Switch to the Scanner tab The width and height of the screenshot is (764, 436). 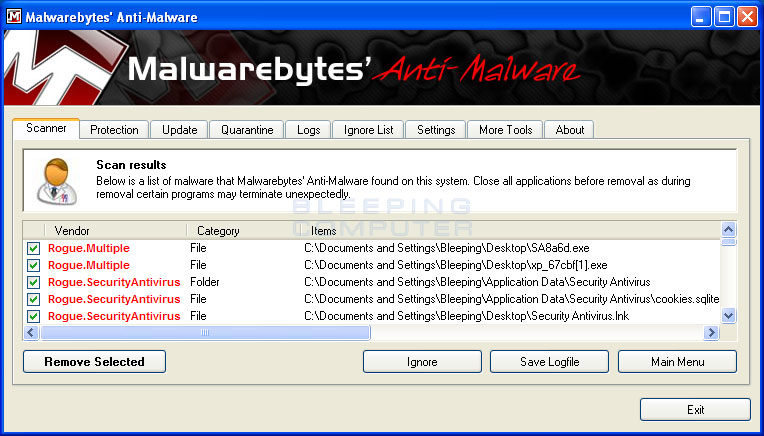[46, 129]
